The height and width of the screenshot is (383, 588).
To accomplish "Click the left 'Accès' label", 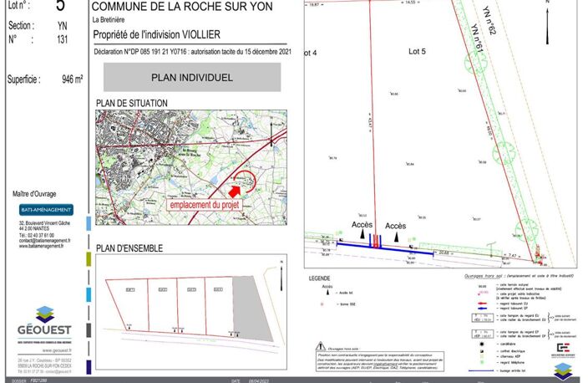I will (x=362, y=225).
